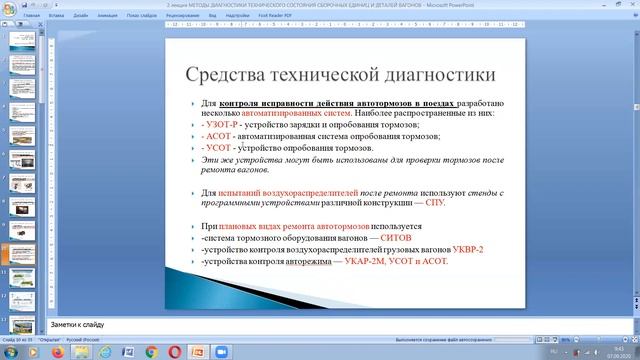
Task: Select slide 3 thumbnail
Action: [x=22, y=89]
